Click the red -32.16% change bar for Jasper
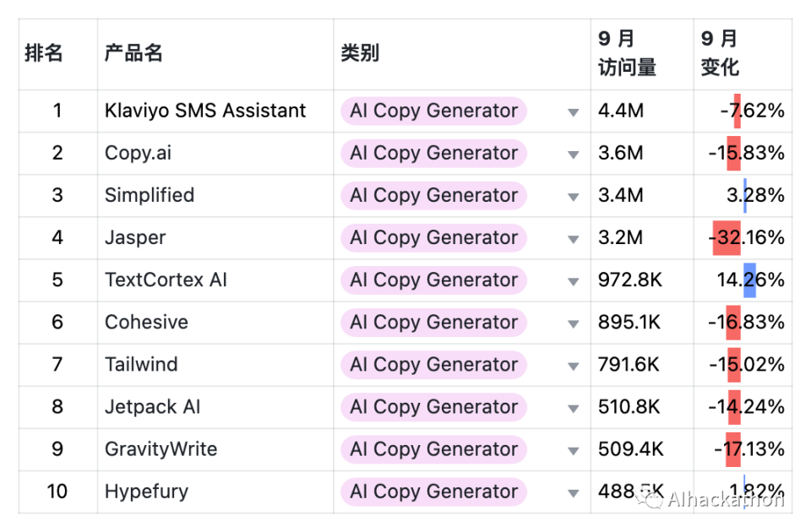This screenshot has height=532, width=811. pos(727,238)
